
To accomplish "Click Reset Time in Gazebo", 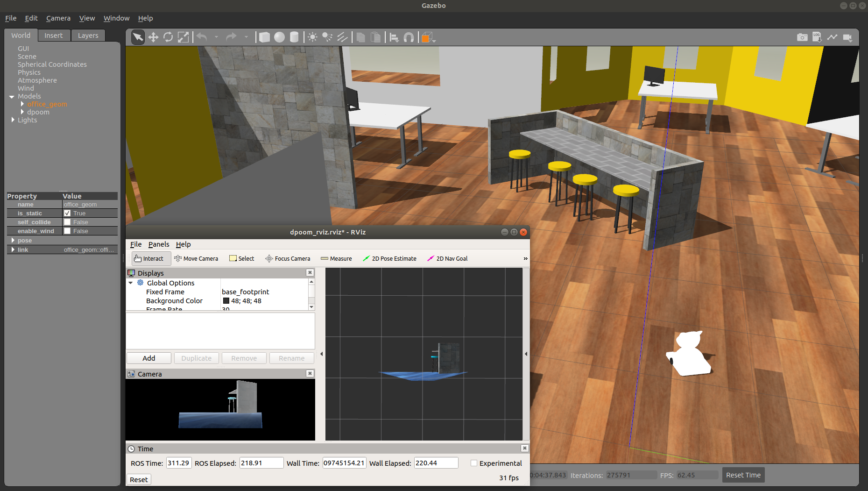I will (743, 475).
